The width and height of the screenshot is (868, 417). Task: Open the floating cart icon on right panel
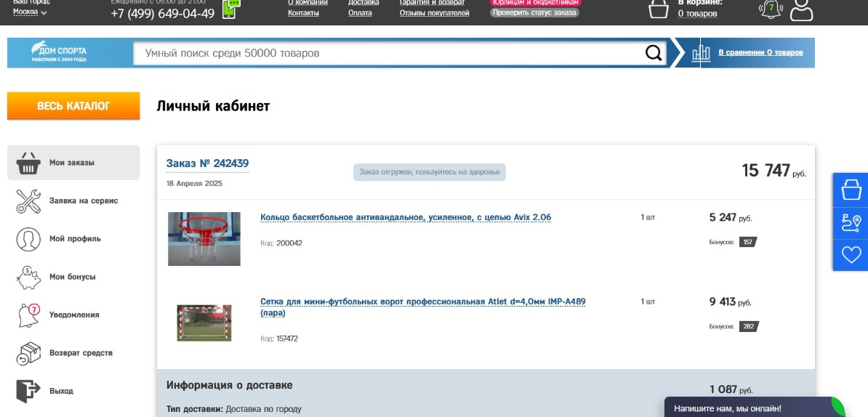pyautogui.click(x=851, y=189)
